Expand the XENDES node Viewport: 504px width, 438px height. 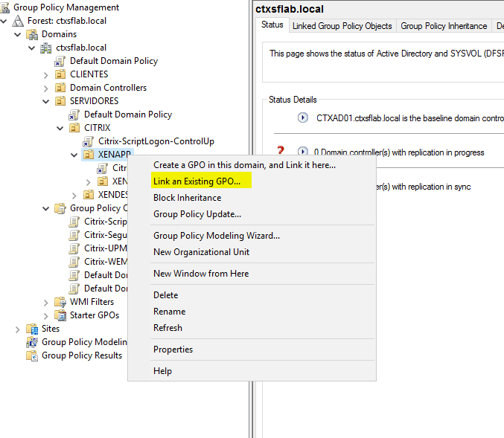tap(74, 196)
